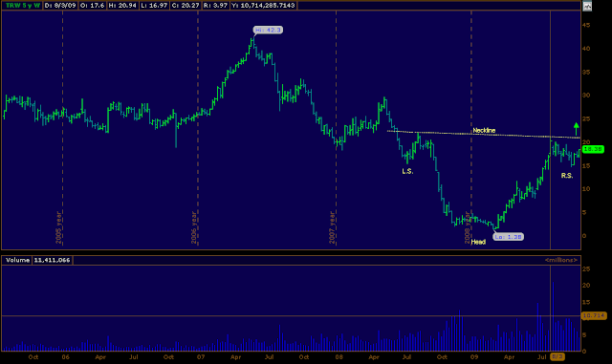Click the Y: 10,714,285.7143 readout

pos(264,6)
